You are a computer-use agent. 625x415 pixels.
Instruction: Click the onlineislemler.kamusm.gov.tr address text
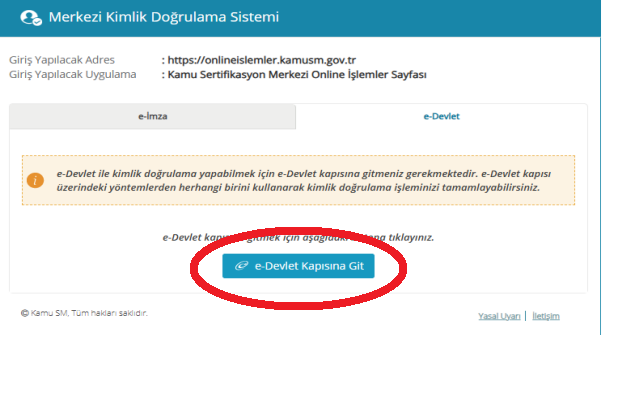tap(261, 60)
